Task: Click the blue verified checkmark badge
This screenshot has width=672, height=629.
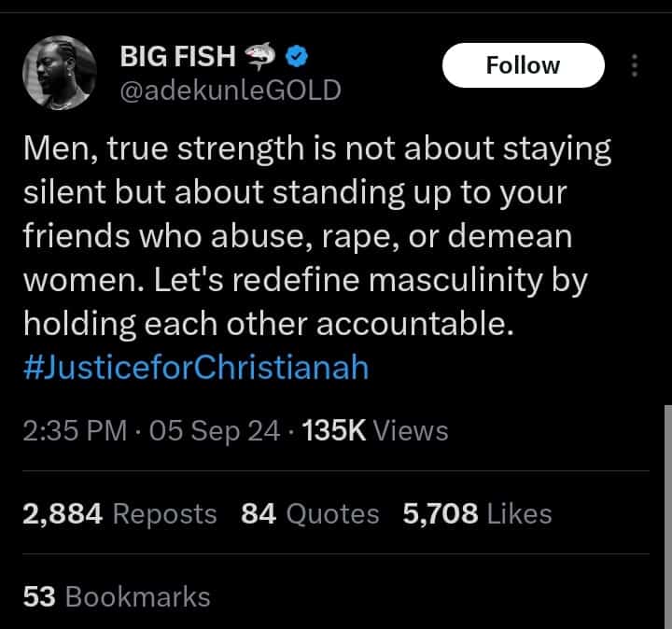Action: click(297, 58)
